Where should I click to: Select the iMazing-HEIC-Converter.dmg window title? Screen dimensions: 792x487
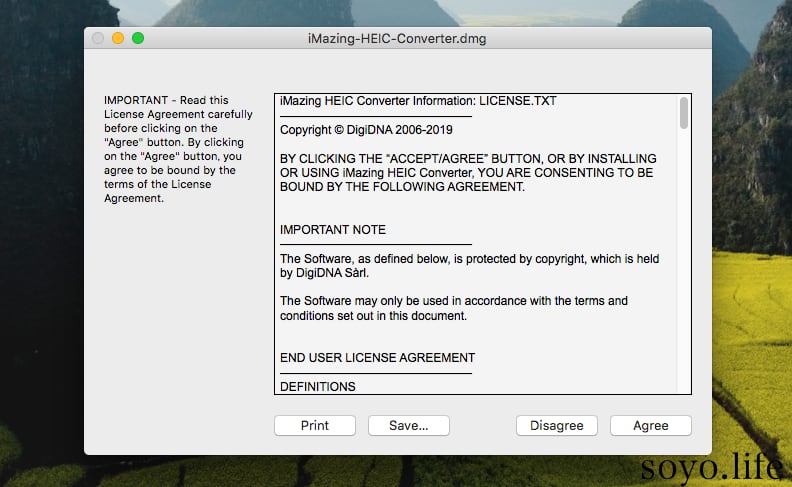[397, 38]
